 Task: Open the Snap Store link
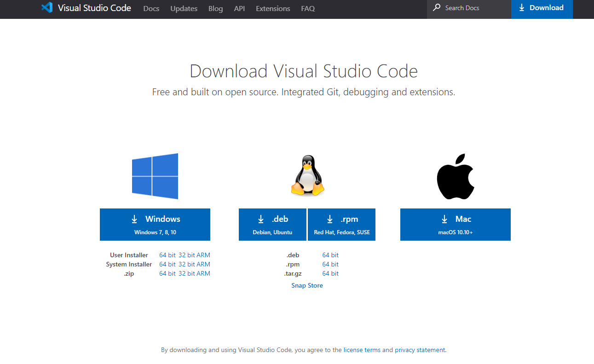pos(307,285)
